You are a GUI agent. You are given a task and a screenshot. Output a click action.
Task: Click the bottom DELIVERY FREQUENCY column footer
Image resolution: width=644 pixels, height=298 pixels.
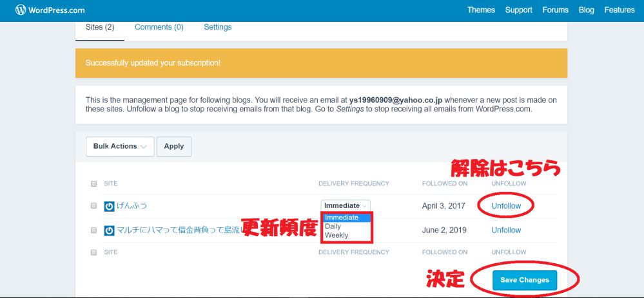[x=354, y=252]
